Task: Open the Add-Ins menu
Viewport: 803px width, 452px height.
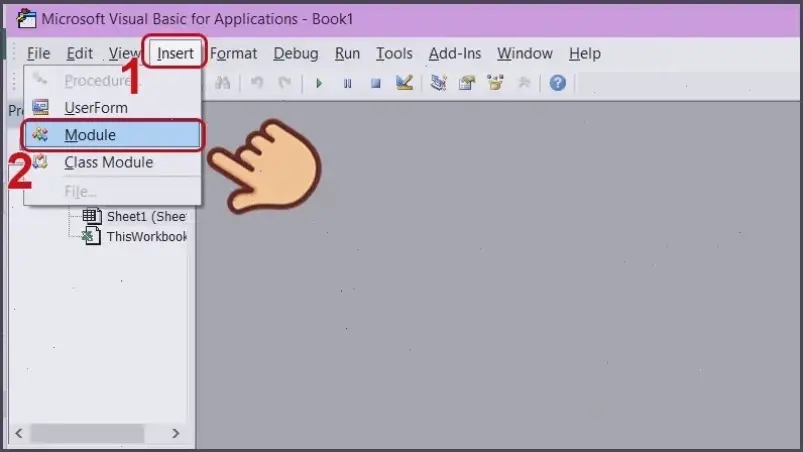Action: [455, 53]
